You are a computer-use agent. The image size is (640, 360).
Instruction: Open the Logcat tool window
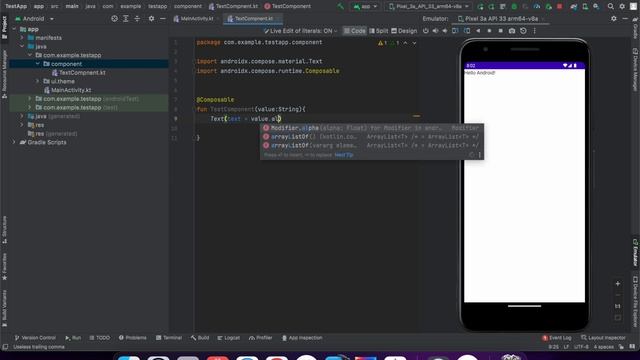(229, 338)
